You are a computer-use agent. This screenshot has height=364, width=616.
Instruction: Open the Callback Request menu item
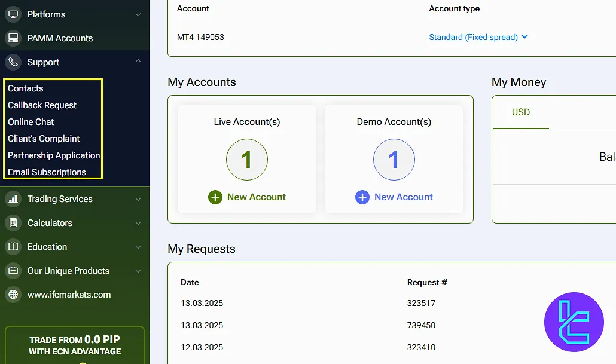coord(42,105)
